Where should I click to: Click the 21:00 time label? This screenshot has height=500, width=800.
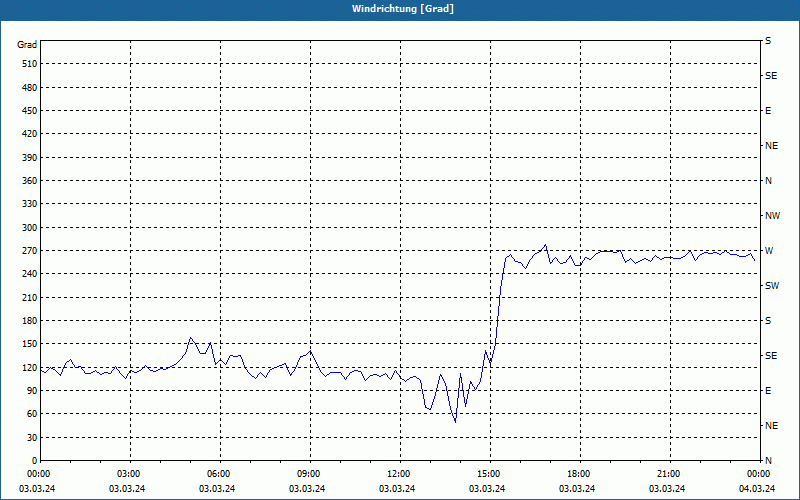(668, 474)
